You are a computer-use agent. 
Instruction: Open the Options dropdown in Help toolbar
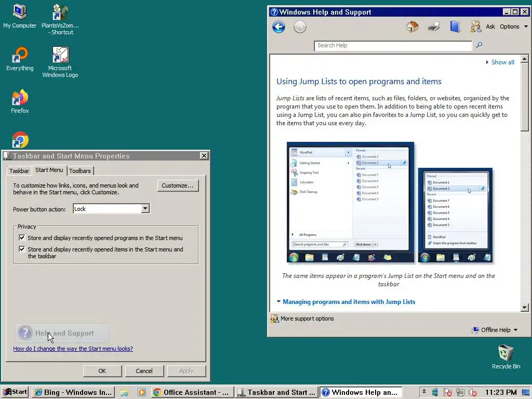click(514, 26)
